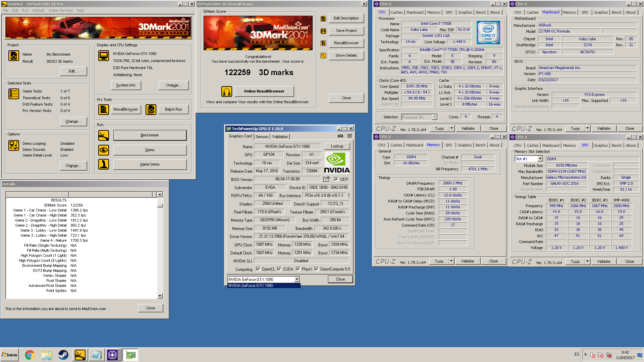Image resolution: width=644 pixels, height=362 pixels.
Task: Click the Lookup button in GPU-Z
Action: 337,146
